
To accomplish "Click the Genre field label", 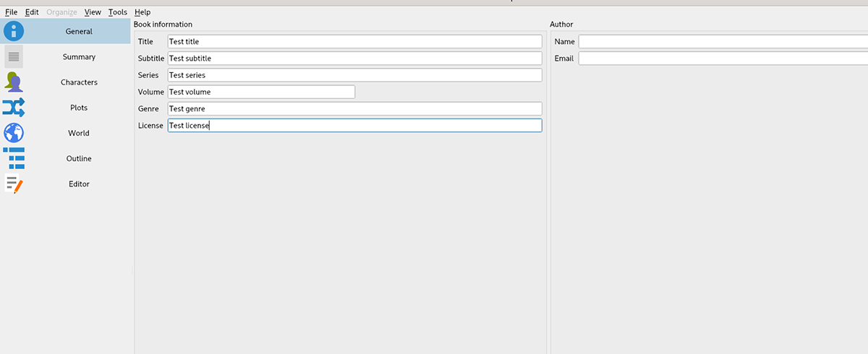I will click(x=148, y=108).
